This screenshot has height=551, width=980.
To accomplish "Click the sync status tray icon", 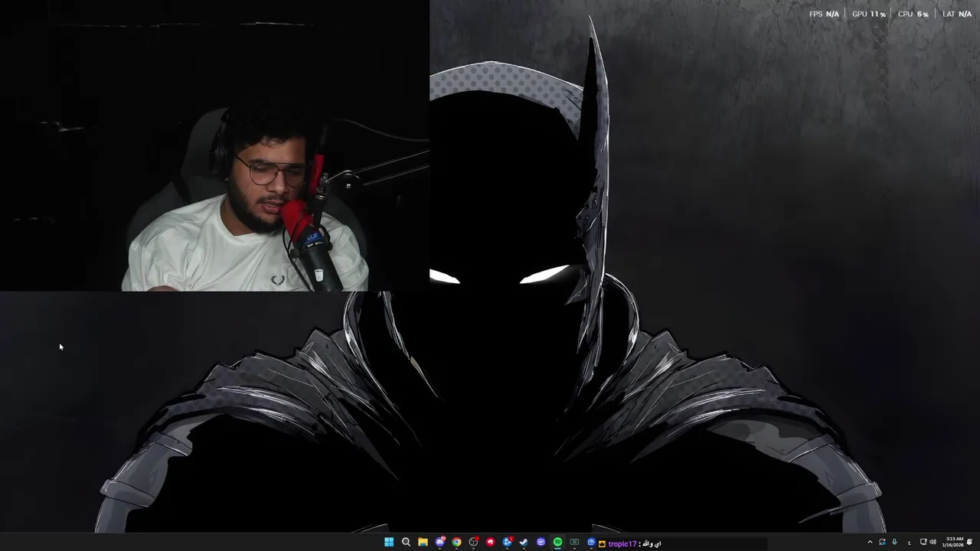I will (882, 542).
